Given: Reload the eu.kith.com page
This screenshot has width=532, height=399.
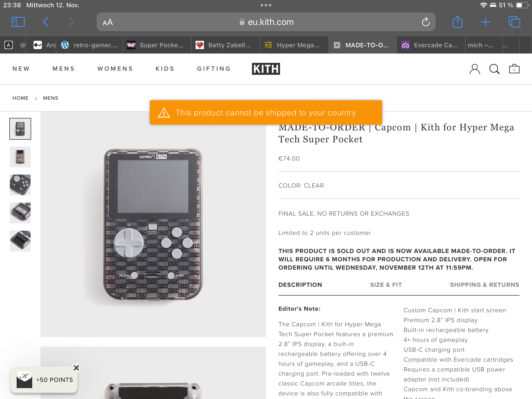Looking at the screenshot, I should tap(426, 22).
